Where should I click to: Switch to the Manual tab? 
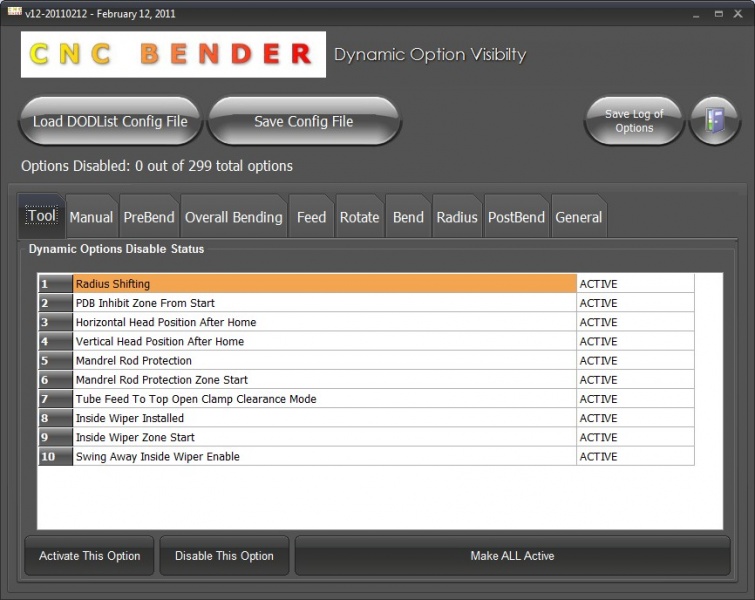point(91,217)
